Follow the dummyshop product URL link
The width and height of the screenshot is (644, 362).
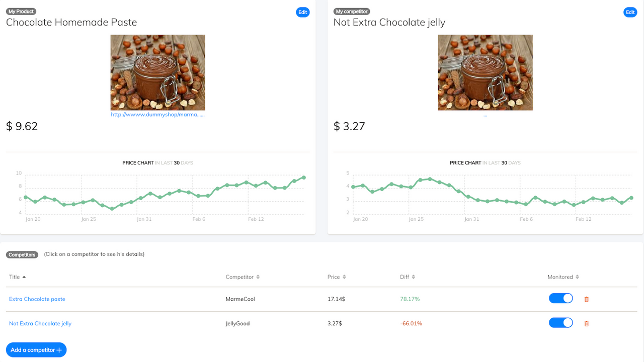tap(157, 114)
